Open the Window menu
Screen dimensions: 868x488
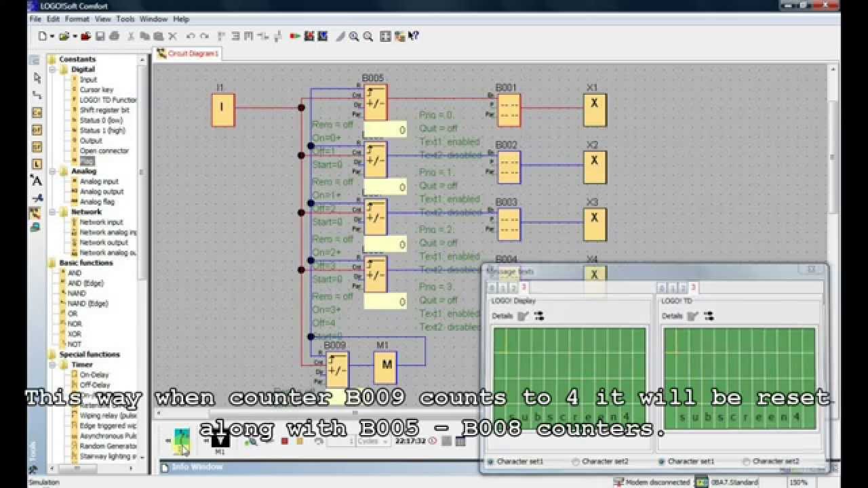click(153, 19)
